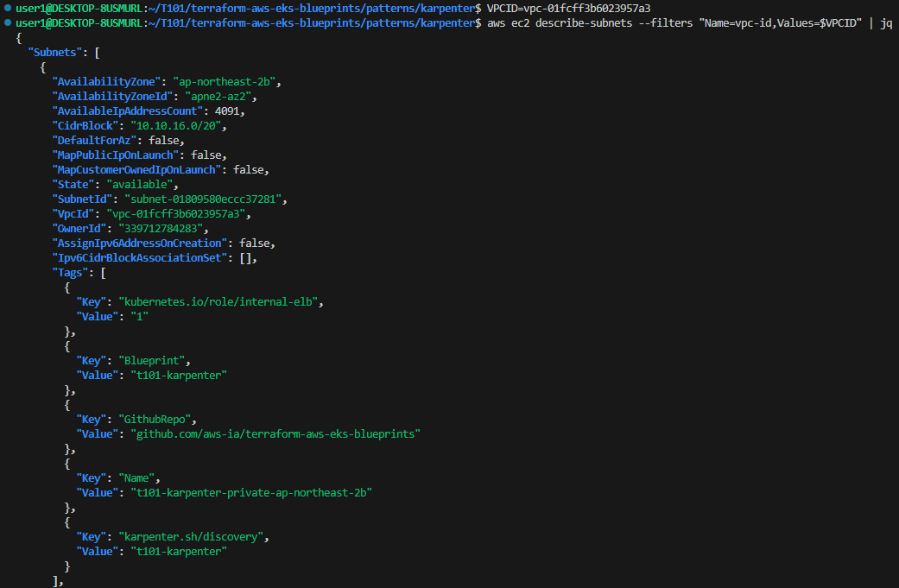Click the VpcId value in the JSON output

pos(176,214)
